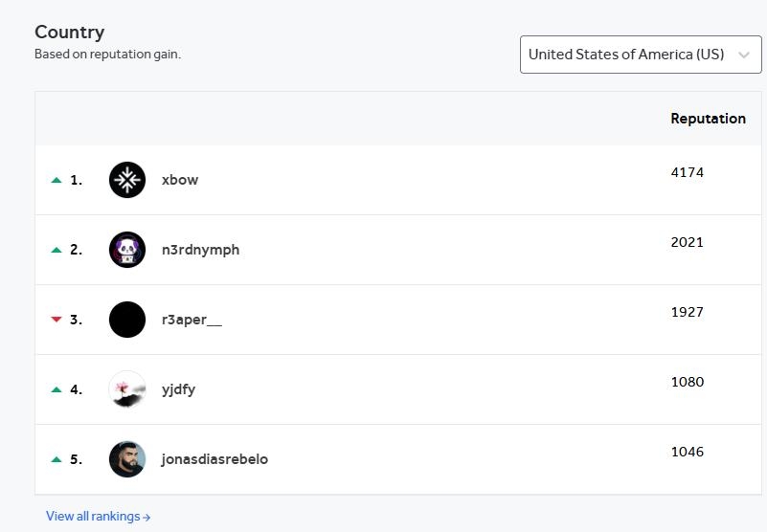The width and height of the screenshot is (767, 532).
Task: Click green up arrow beside rank 4
Action: click(56, 389)
